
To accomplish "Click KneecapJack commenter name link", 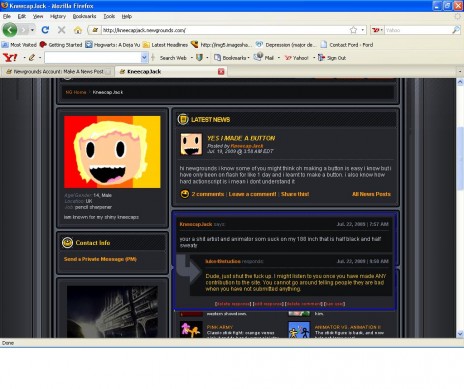I will (196, 224).
